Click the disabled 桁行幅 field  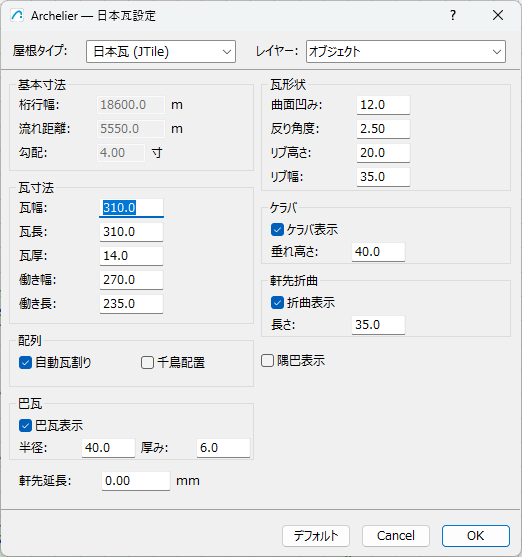point(131,105)
